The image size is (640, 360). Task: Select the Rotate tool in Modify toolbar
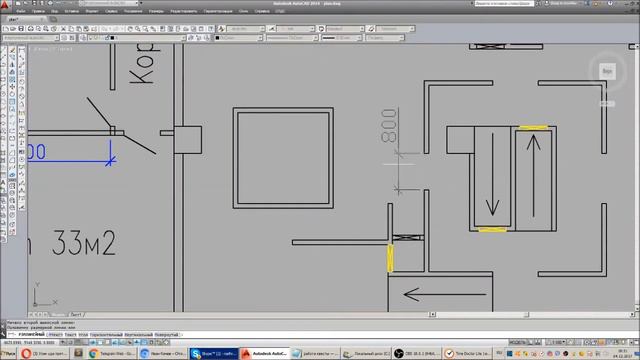[x=12, y=94]
